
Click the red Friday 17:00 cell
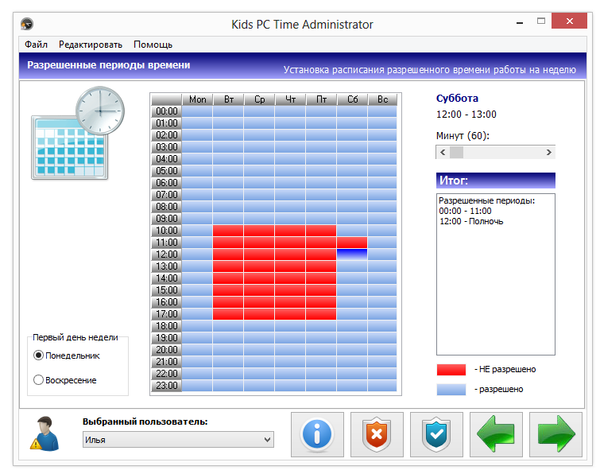click(321, 314)
